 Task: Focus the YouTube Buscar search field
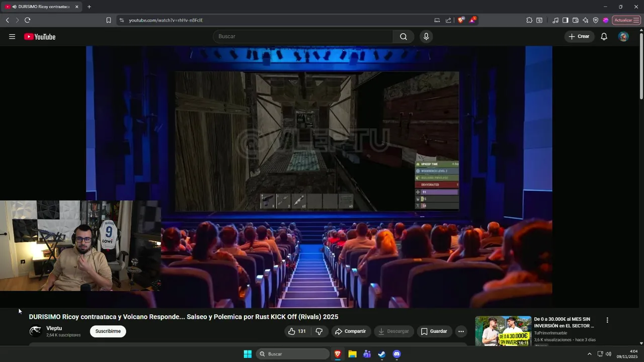coord(303,36)
